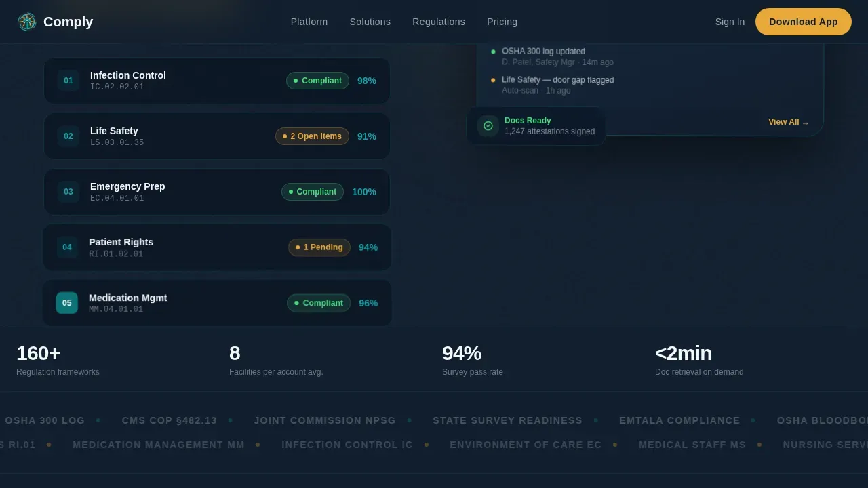
Task: Click the Sign In link
Action: (x=730, y=22)
